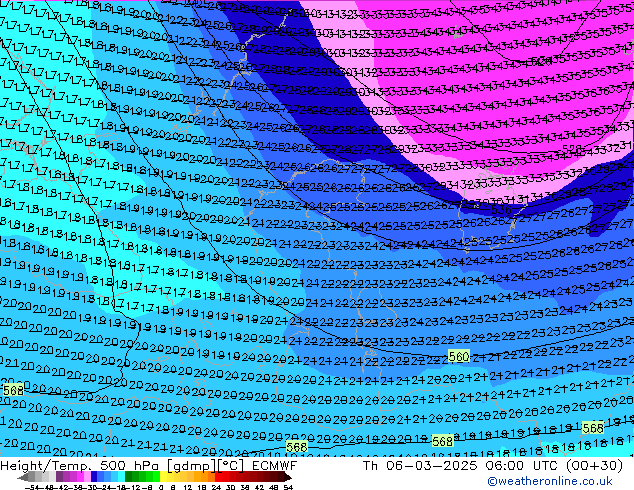Click the dark maroon right arrow of the legend
The image size is (634, 490).
click(x=287, y=478)
